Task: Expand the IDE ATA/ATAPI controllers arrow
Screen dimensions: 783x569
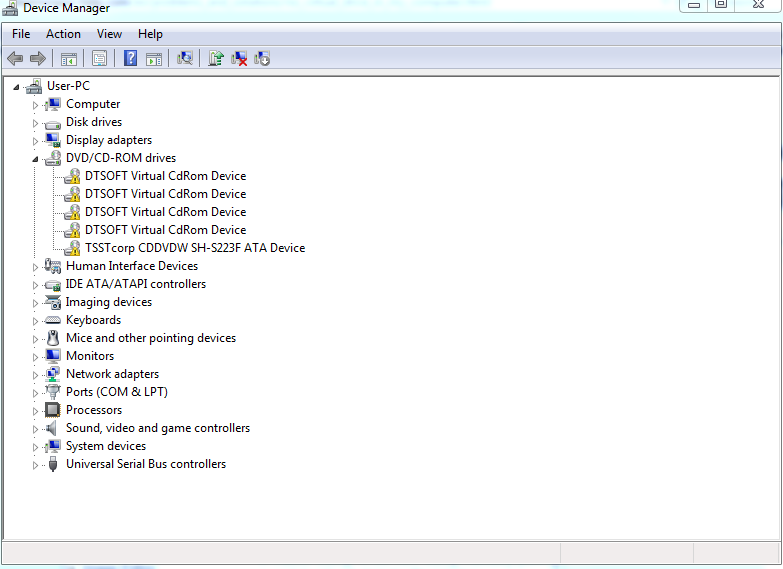Action: [35, 285]
